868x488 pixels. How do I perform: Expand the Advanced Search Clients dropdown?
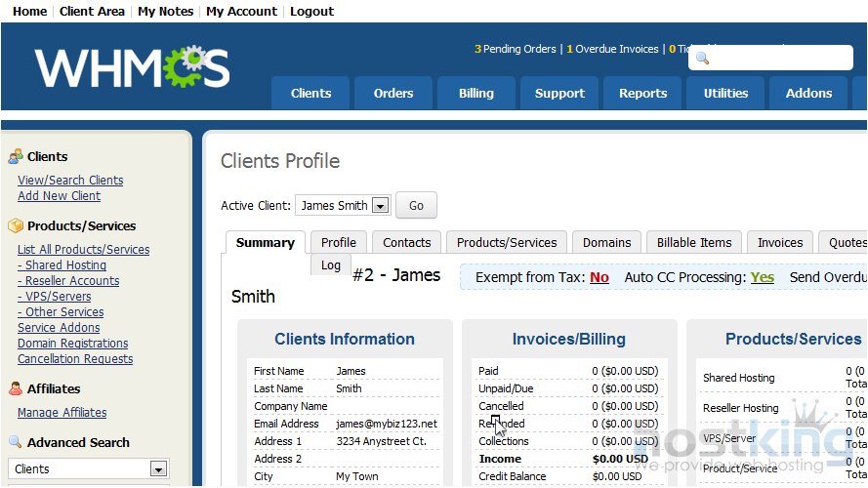tap(158, 469)
